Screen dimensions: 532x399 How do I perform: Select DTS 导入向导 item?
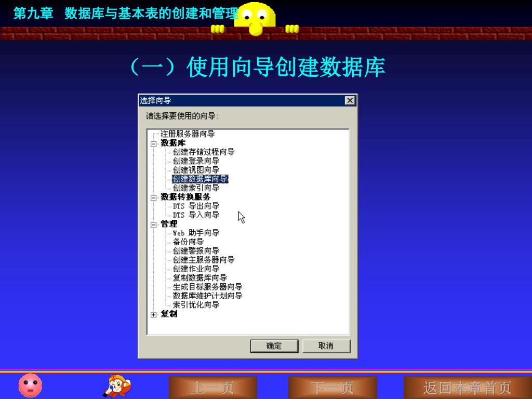[196, 215]
